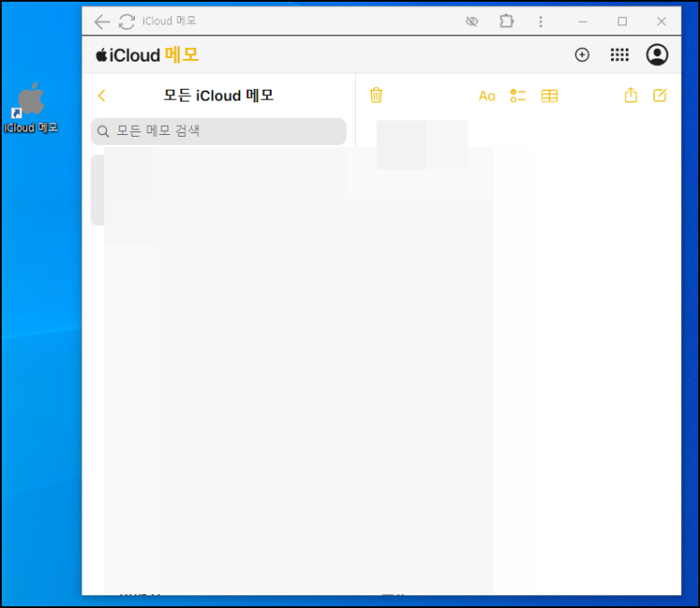Focus the 모든 메모 검색 search field
Viewport: 700px width, 608px height.
[x=218, y=131]
